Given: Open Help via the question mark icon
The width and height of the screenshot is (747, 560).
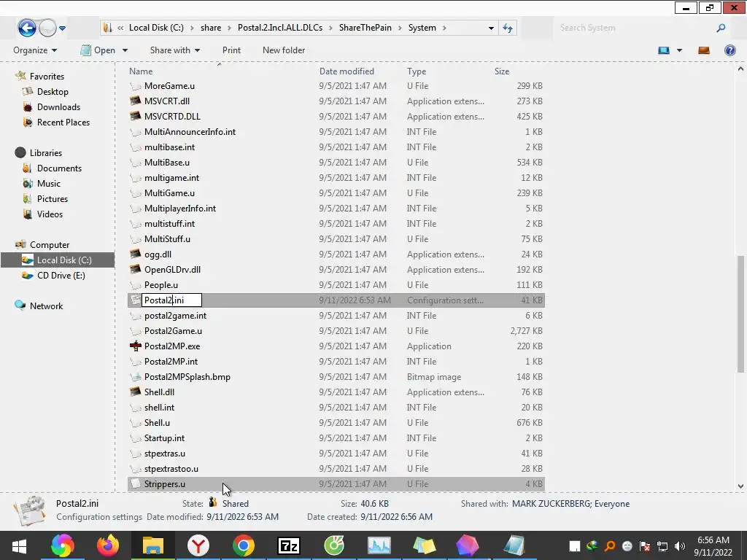Looking at the screenshot, I should coord(729,50).
